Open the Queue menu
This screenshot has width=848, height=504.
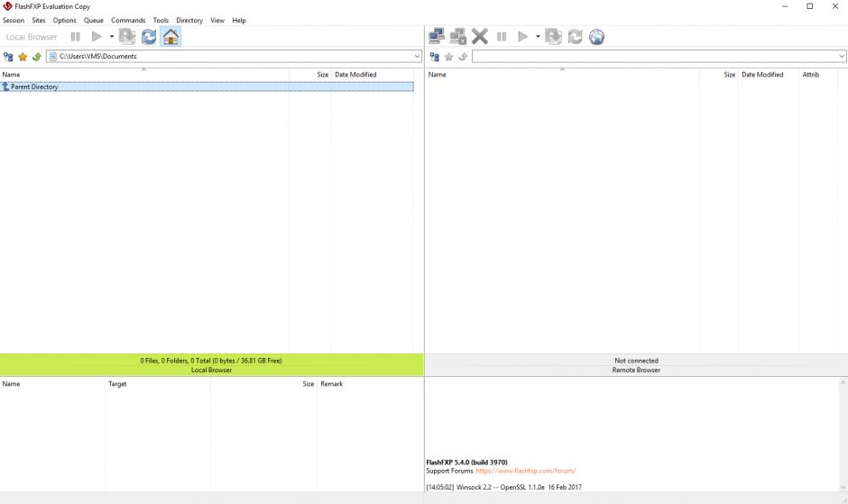94,20
